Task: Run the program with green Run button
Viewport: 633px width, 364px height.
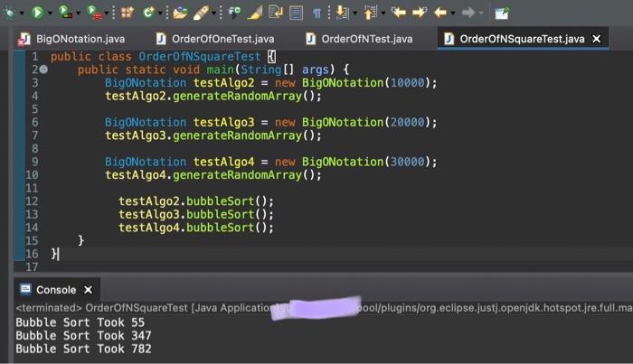Action: click(x=37, y=13)
